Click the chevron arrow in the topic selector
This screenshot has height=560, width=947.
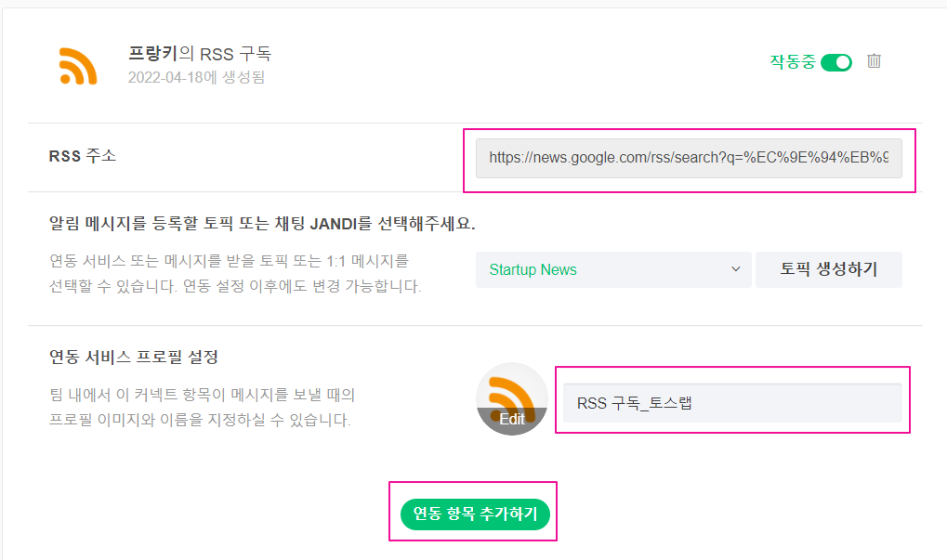click(735, 269)
